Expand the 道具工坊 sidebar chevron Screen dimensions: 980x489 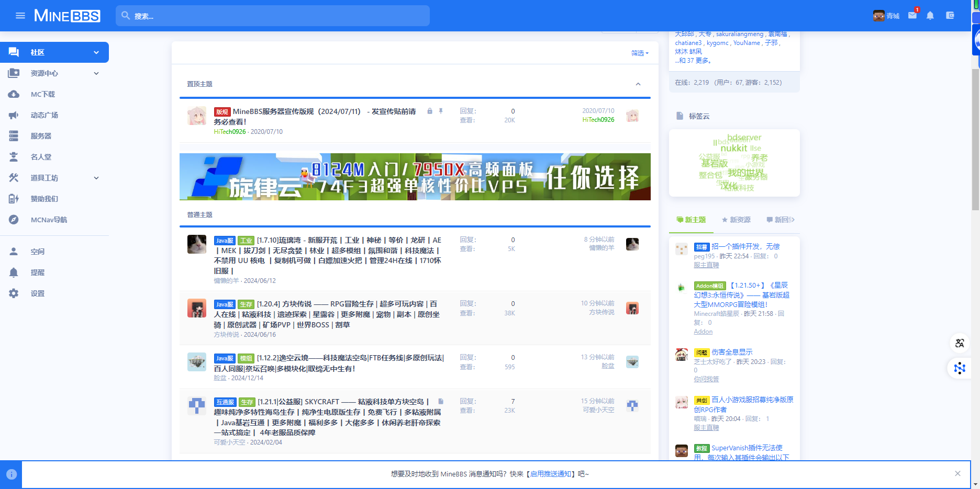pos(96,178)
